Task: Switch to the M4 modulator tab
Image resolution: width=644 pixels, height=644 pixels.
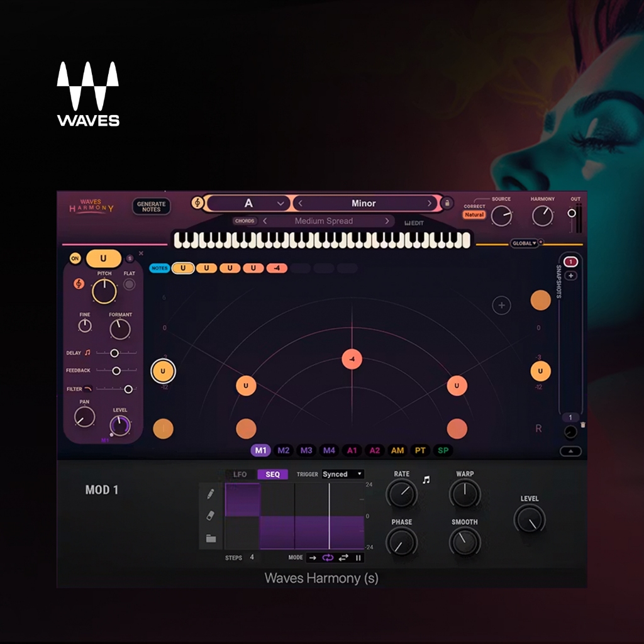Action: tap(329, 450)
